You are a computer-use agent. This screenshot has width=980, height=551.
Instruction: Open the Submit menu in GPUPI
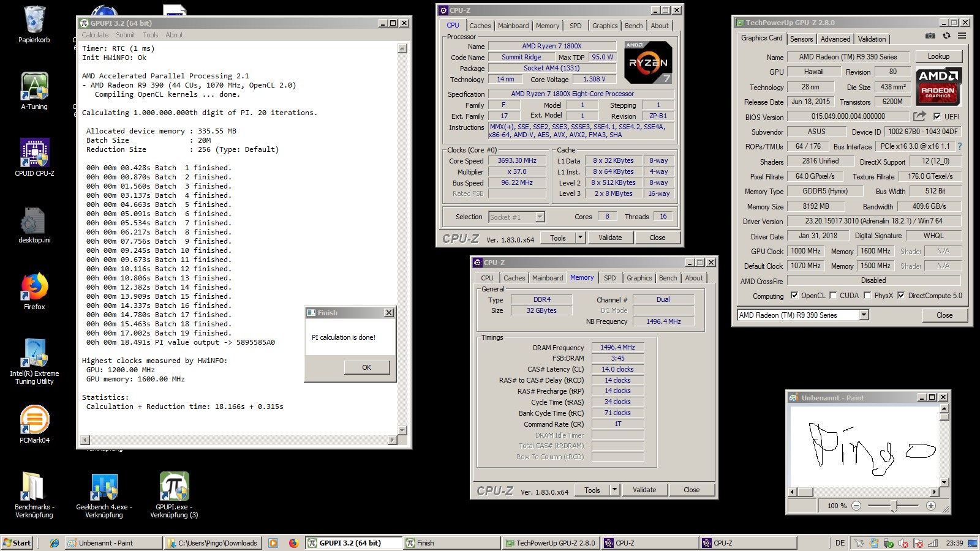point(126,35)
